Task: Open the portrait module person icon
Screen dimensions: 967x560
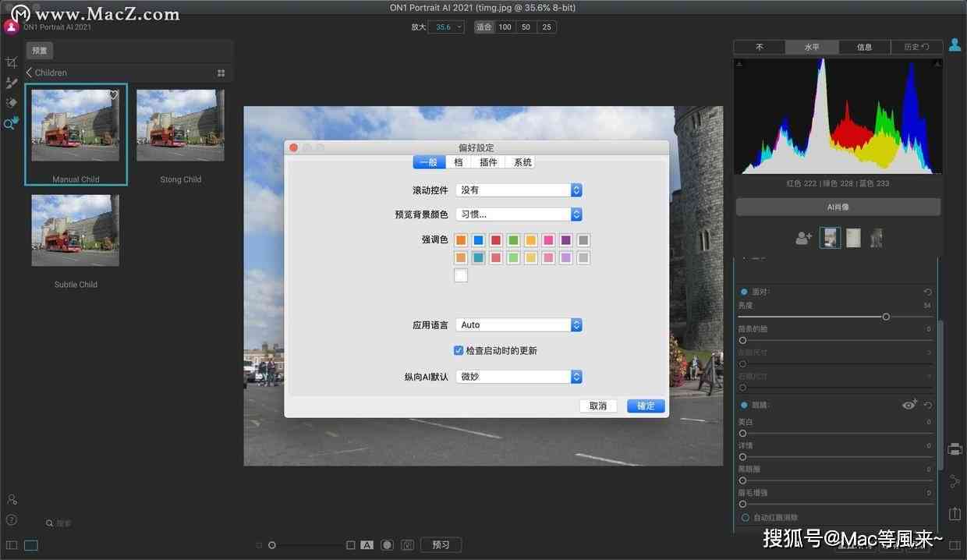Action: tap(955, 45)
